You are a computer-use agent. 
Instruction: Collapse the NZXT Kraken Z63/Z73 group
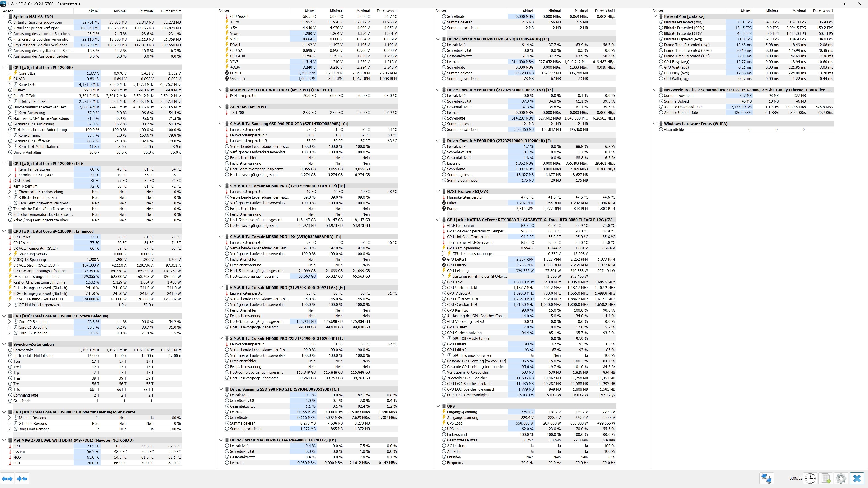tap(438, 192)
